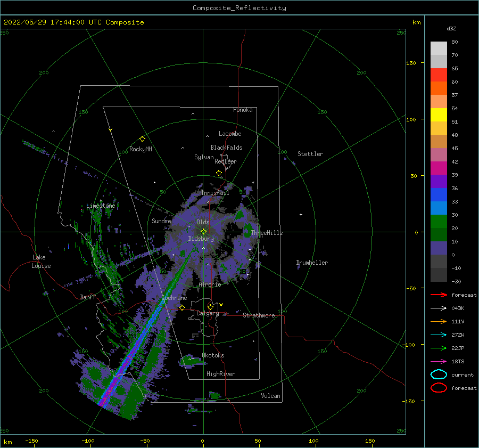Select the light blue 30-33 dBZ swatch
The width and height of the screenshot is (479, 448).
click(x=439, y=208)
